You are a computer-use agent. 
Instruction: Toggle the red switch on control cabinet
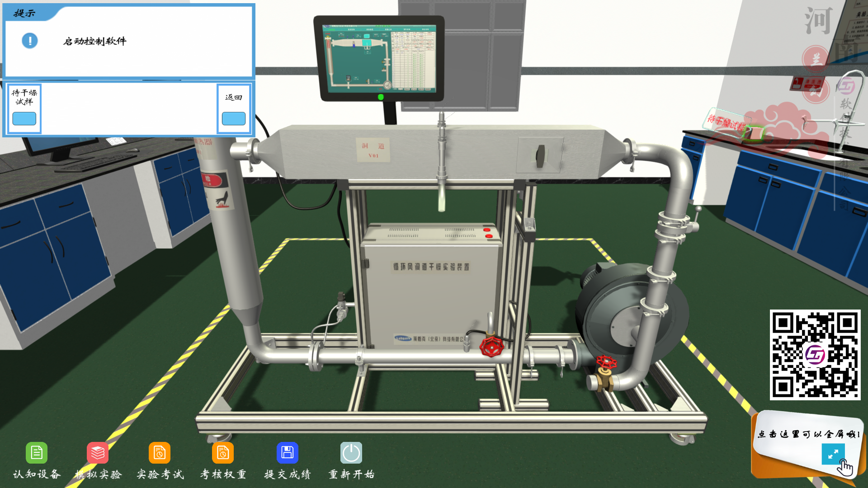pos(487,230)
